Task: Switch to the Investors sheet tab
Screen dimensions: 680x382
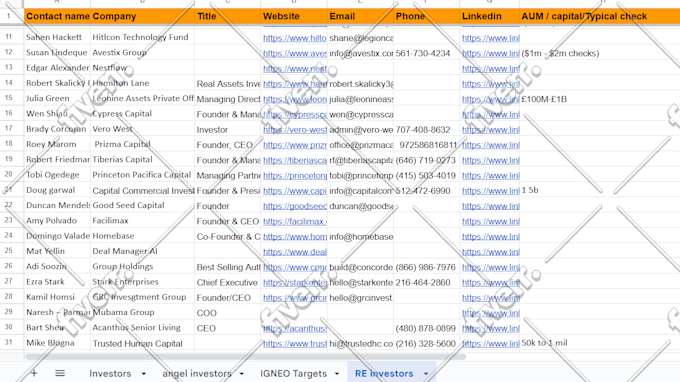Action: tap(110, 374)
